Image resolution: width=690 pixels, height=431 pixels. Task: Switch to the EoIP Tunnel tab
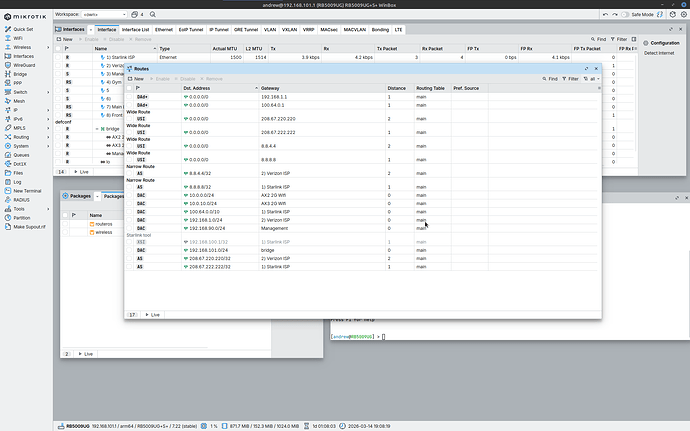[191, 29]
